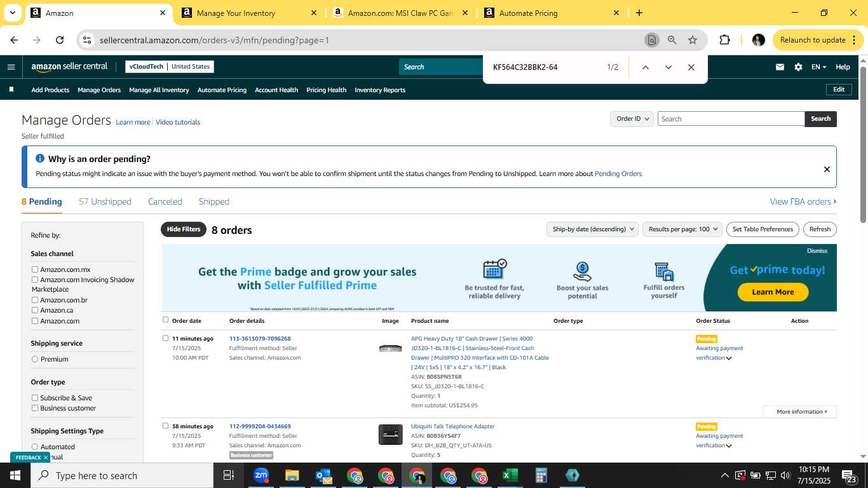Click inside the order search input field

click(731, 119)
